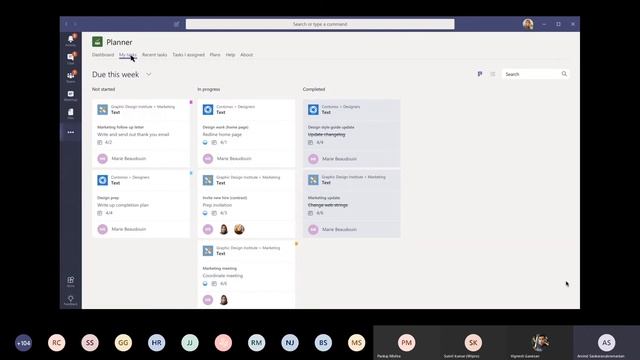The height and width of the screenshot is (360, 640).
Task: Click the plan icon on Design work (home page) card
Action: click(208, 109)
